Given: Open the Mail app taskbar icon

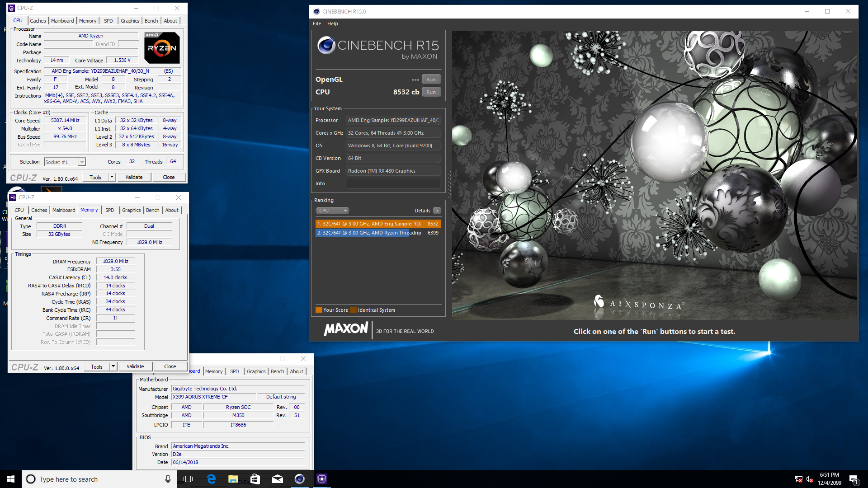Looking at the screenshot, I should tap(277, 479).
